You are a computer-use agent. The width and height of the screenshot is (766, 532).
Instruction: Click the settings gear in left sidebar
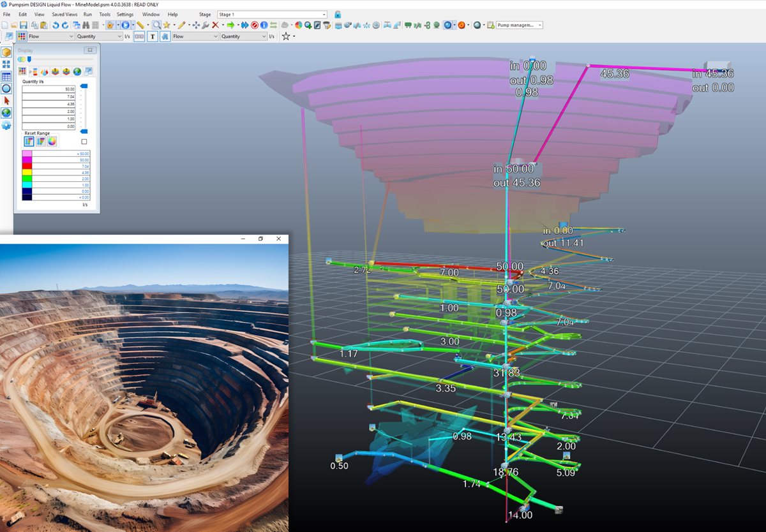pyautogui.click(x=6, y=125)
